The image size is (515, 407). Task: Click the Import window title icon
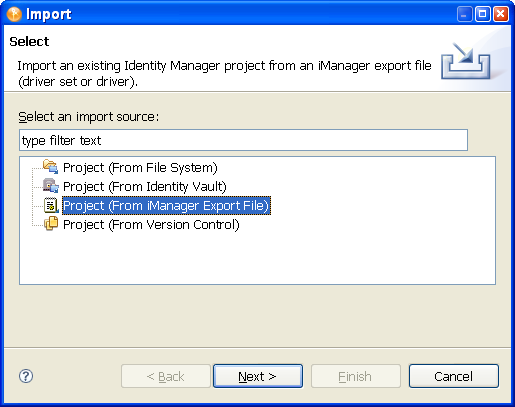pos(14,14)
